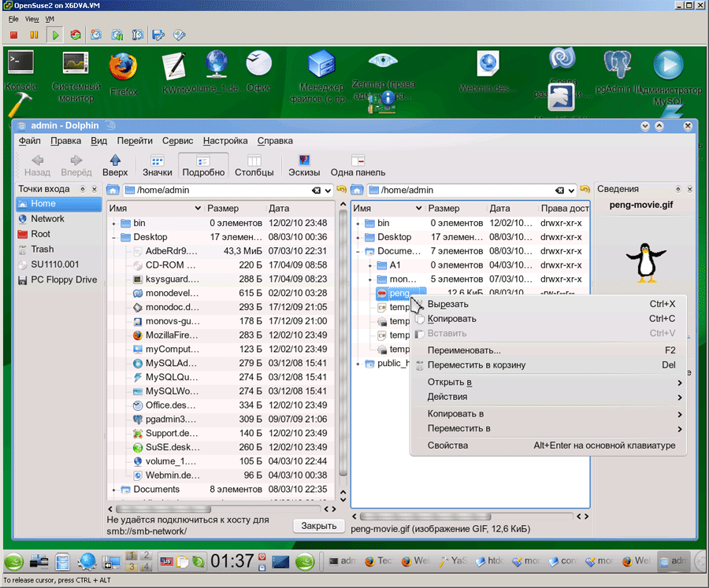Open pgAdmin III desktop icon

[x=618, y=72]
